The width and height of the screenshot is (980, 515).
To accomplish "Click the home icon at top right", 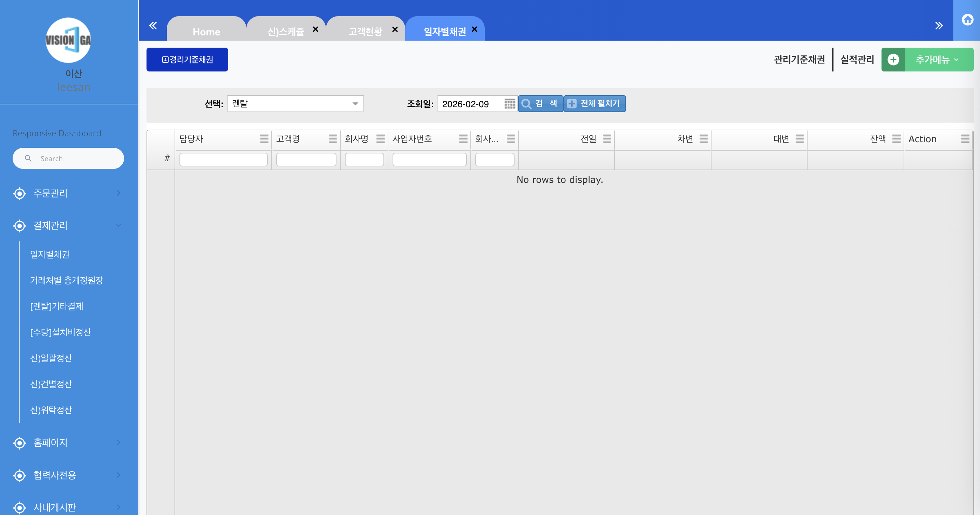I will (967, 20).
